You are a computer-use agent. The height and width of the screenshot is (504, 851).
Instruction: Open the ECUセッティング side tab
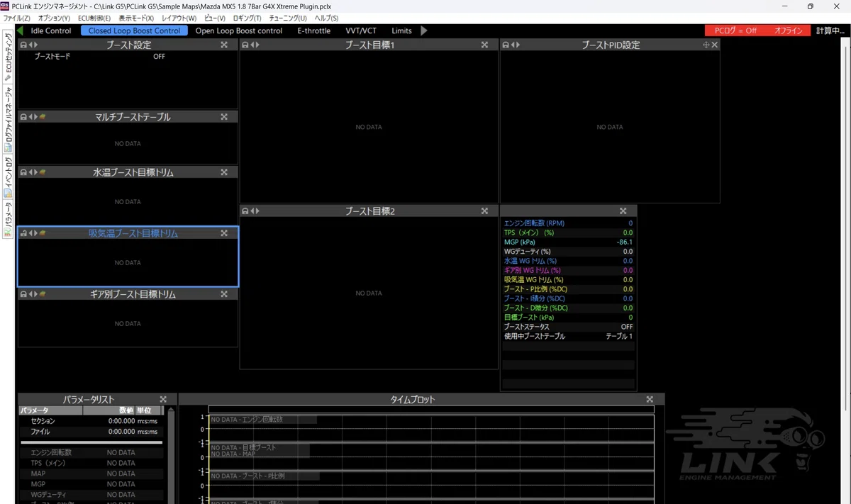pos(9,56)
